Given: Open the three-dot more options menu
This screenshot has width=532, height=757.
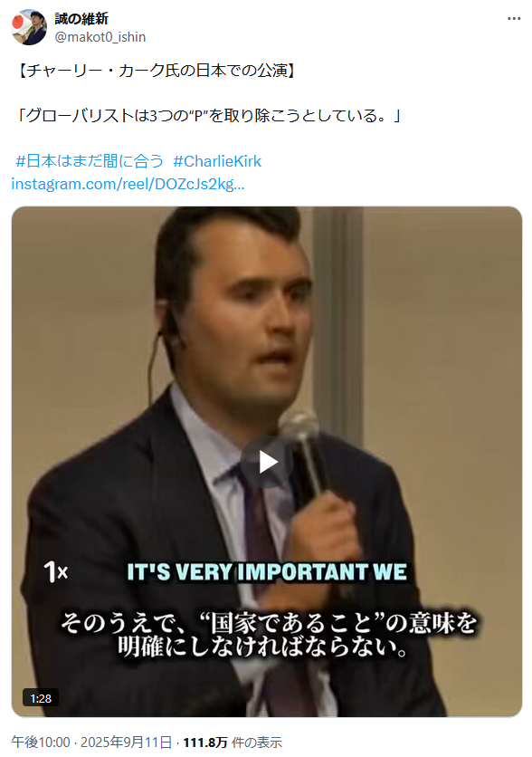Looking at the screenshot, I should coord(514,19).
